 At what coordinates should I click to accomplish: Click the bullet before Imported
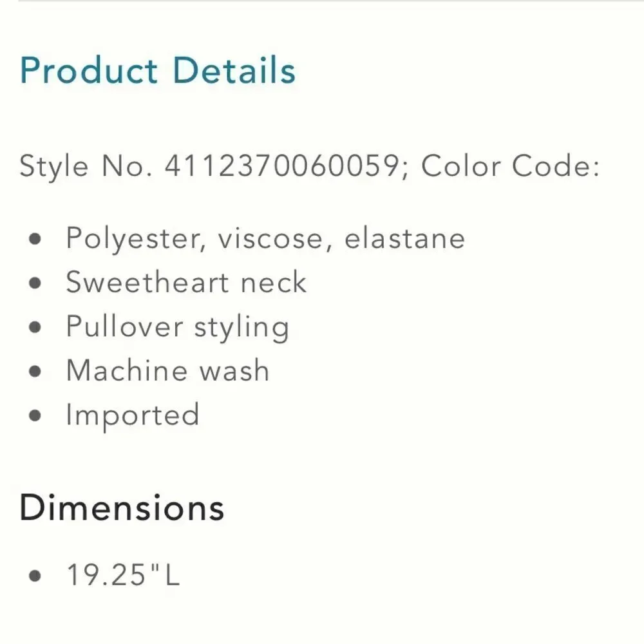[35, 415]
